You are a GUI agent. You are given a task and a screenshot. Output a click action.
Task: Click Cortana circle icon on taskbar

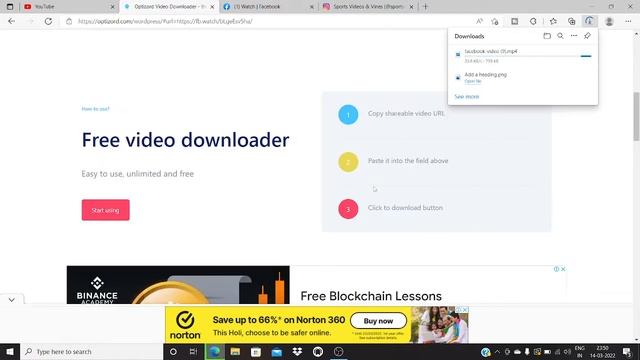pos(173,351)
